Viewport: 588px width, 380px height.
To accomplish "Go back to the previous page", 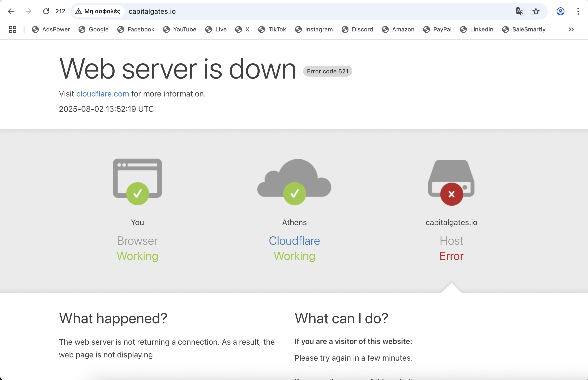I will (11, 11).
